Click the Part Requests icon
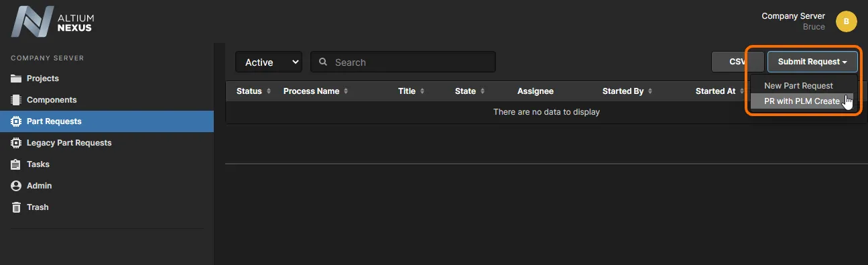 tap(17, 121)
